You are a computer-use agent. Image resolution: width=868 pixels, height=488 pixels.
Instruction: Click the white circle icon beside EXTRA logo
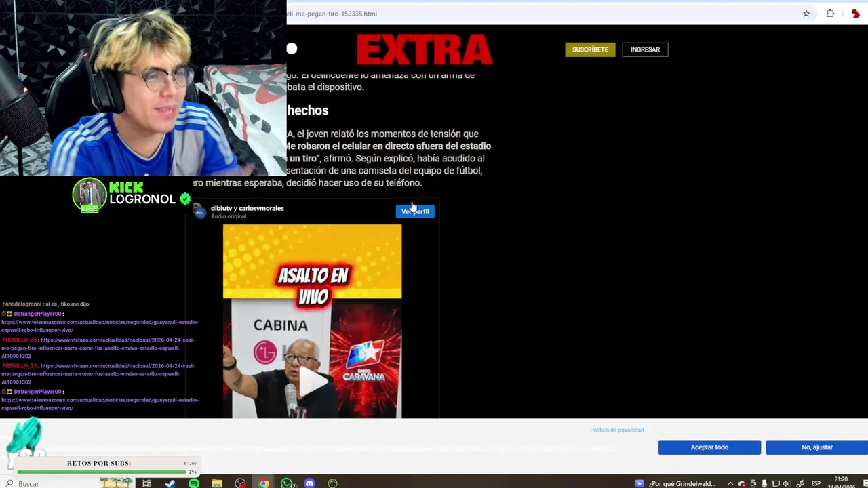292,48
